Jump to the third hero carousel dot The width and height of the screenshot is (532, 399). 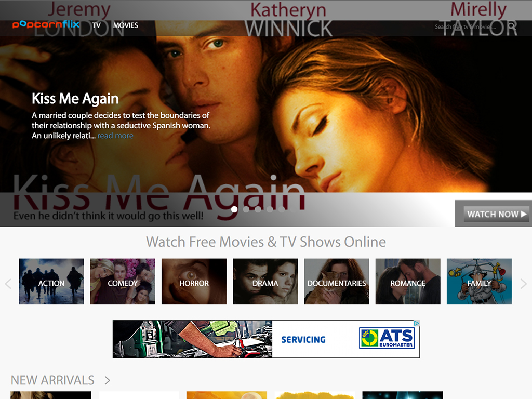click(258, 209)
